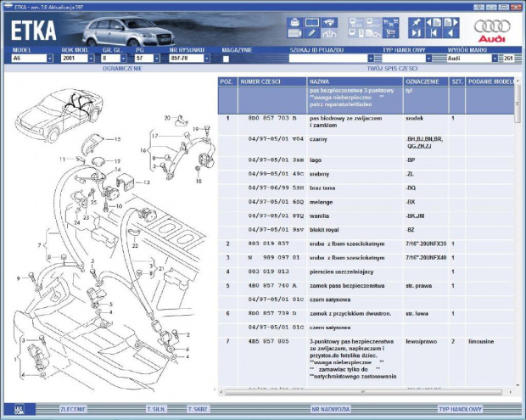Toggle the MAGAZYNIE checkbox
Screen dimensions: 526x420
coord(227,59)
